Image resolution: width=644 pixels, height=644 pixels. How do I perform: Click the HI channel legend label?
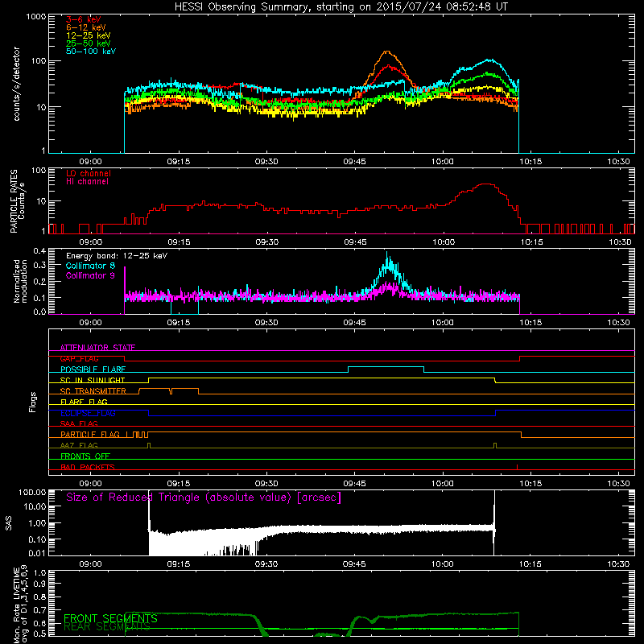(x=88, y=182)
